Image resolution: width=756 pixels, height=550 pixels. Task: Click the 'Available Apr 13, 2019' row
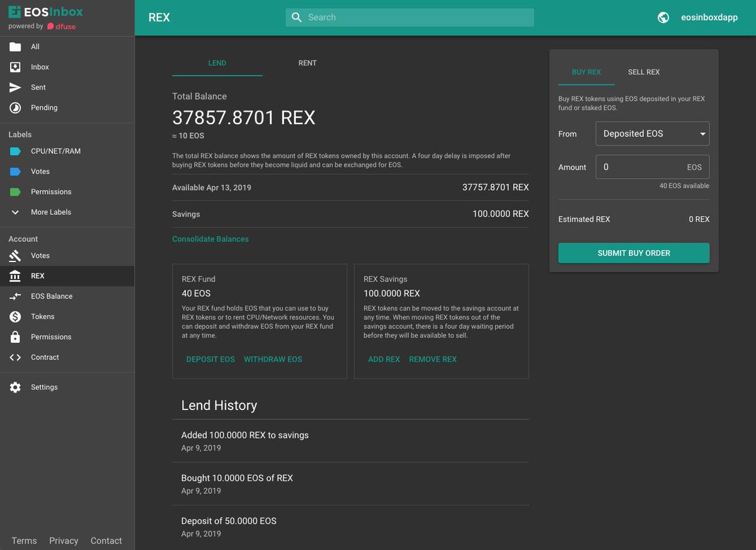[x=351, y=188]
